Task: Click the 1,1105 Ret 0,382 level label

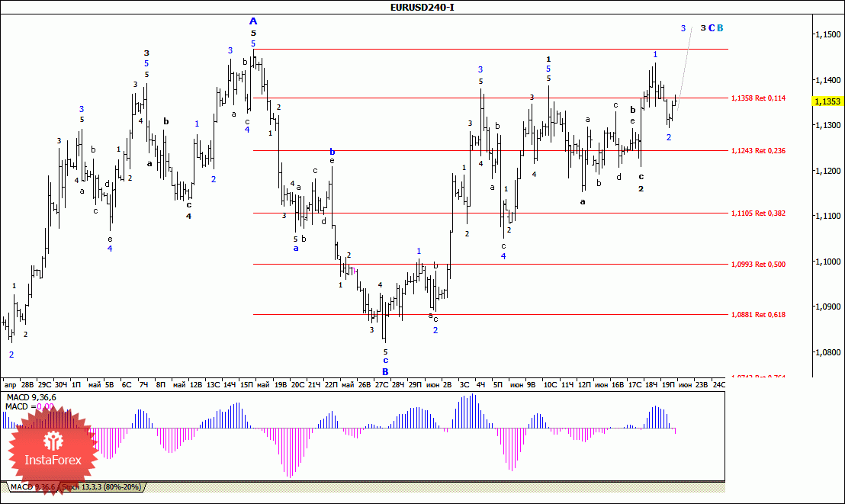Action: pyautogui.click(x=758, y=213)
